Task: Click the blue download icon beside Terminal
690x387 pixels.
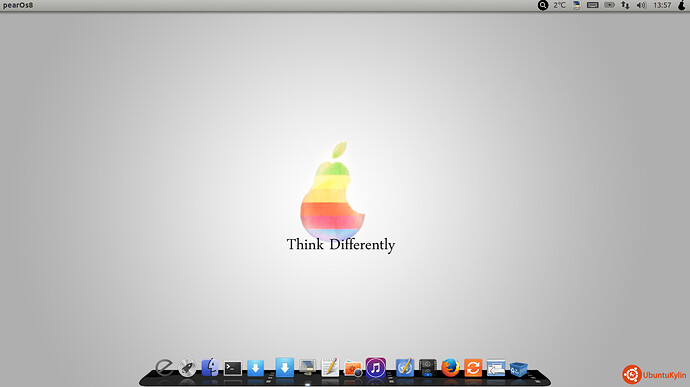Action: pyautogui.click(x=255, y=368)
